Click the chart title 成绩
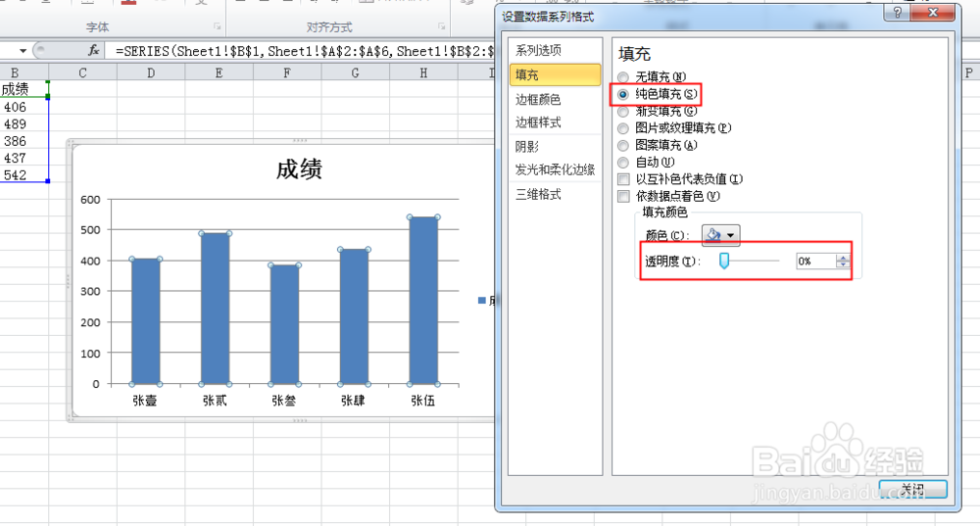 click(x=299, y=169)
